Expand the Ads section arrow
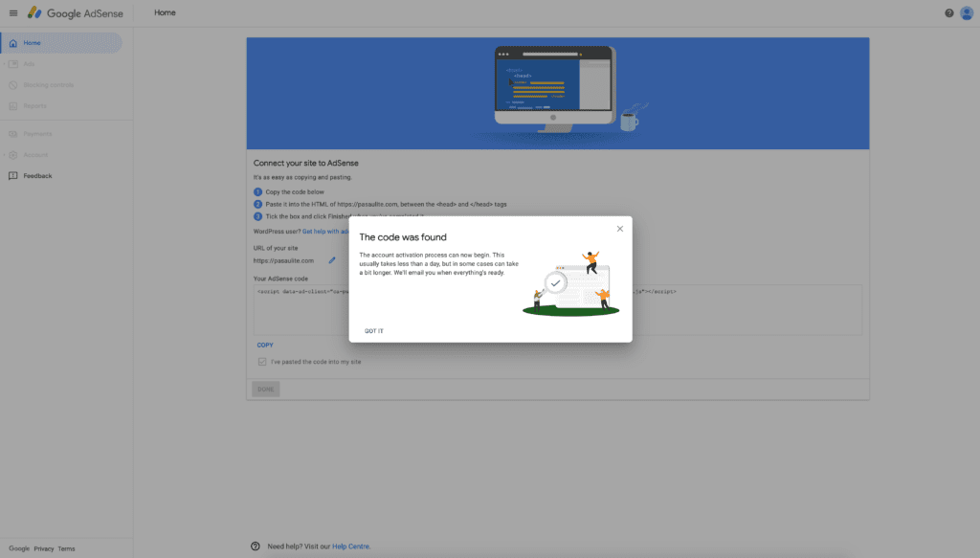Screen dimensions: 980x558 [x=4, y=64]
